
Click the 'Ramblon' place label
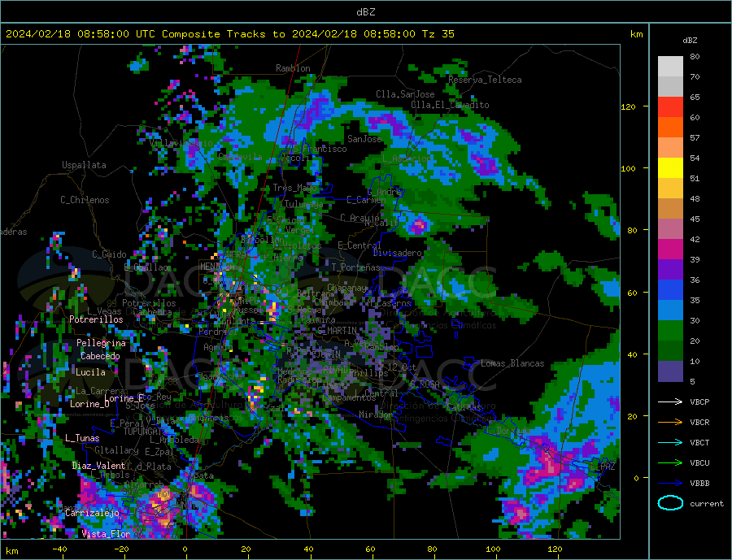point(293,68)
